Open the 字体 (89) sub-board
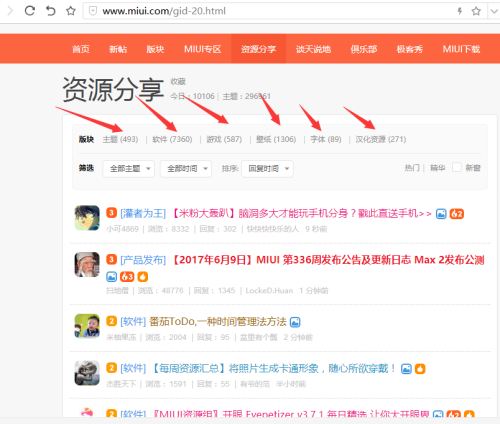Viewport: 500px width, 424px height. (x=326, y=139)
